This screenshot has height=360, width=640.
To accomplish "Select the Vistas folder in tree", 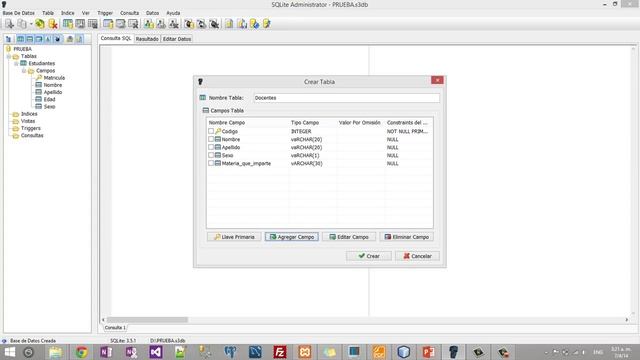I will [x=28, y=121].
